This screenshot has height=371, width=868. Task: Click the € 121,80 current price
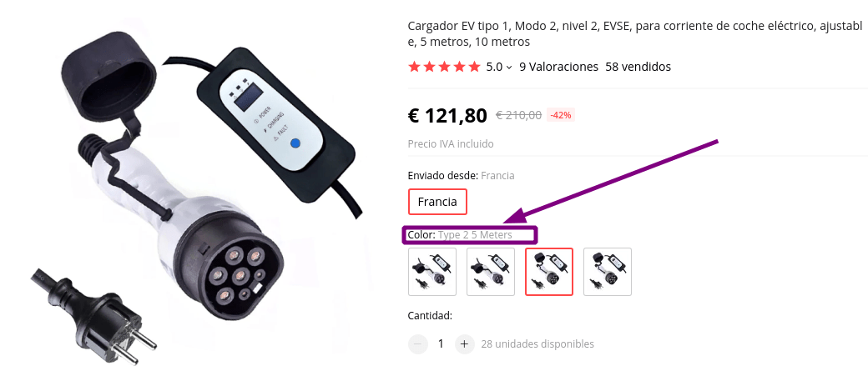click(x=447, y=116)
